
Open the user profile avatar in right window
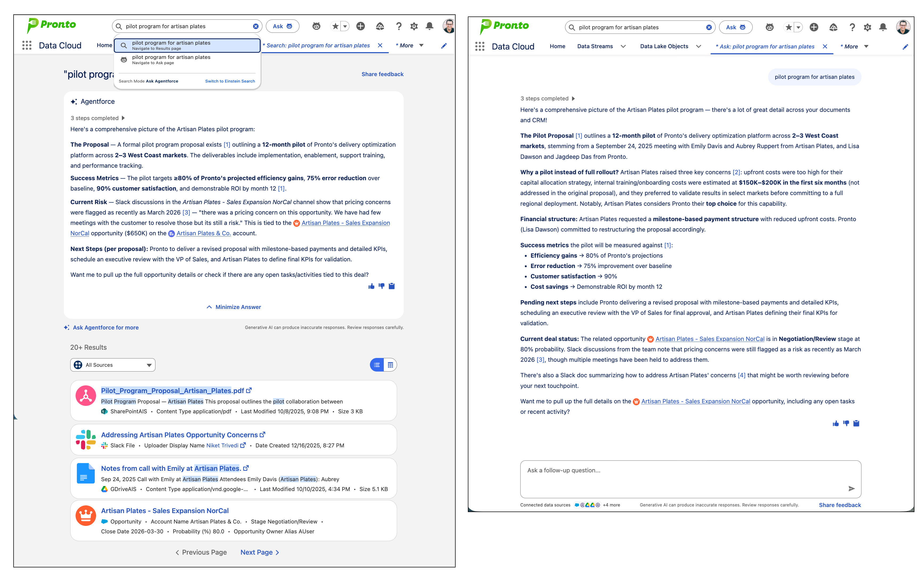pyautogui.click(x=903, y=27)
